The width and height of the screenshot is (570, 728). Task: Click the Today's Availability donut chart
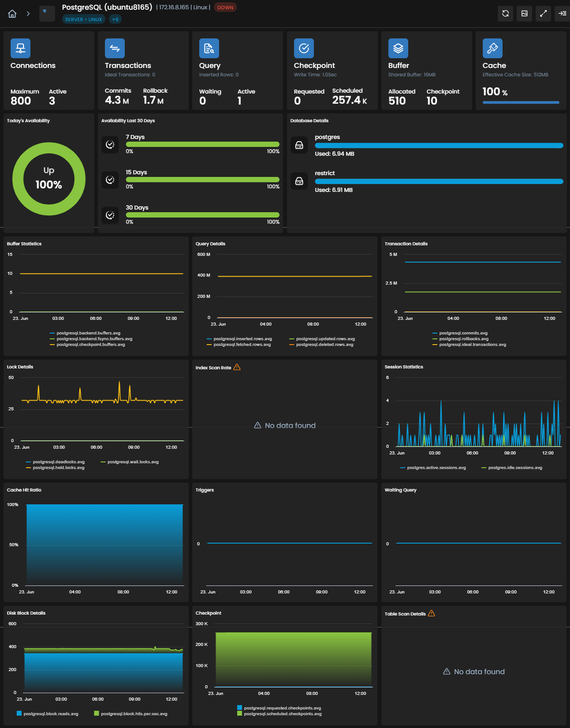point(49,179)
